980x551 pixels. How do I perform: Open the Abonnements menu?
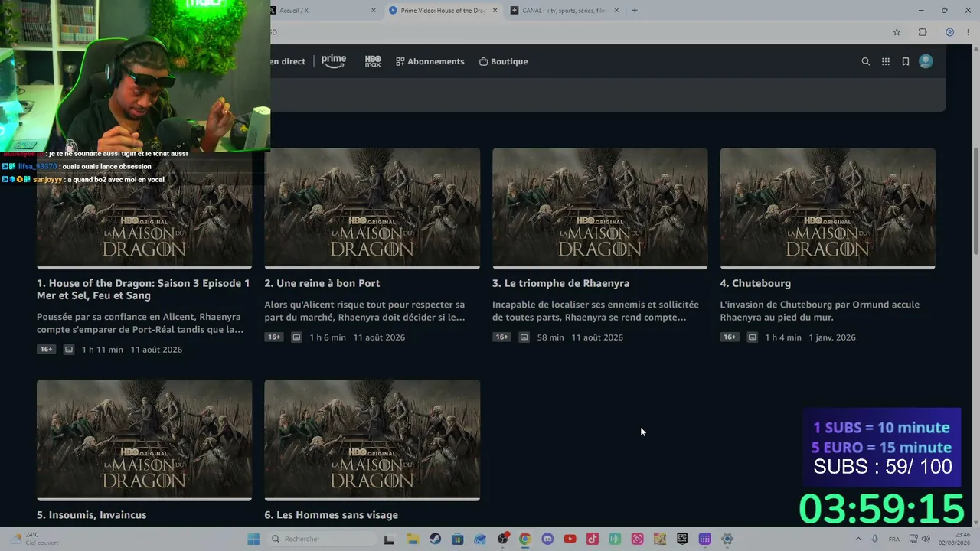430,61
